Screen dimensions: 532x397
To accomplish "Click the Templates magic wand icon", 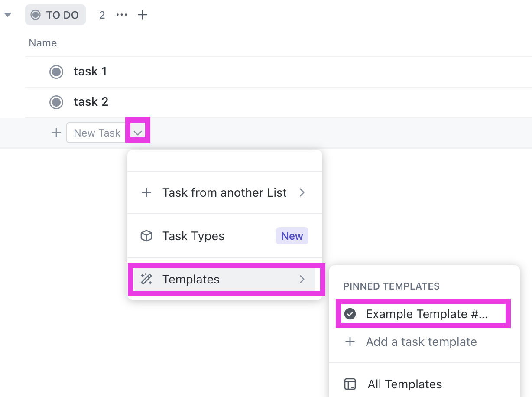I will (x=146, y=280).
